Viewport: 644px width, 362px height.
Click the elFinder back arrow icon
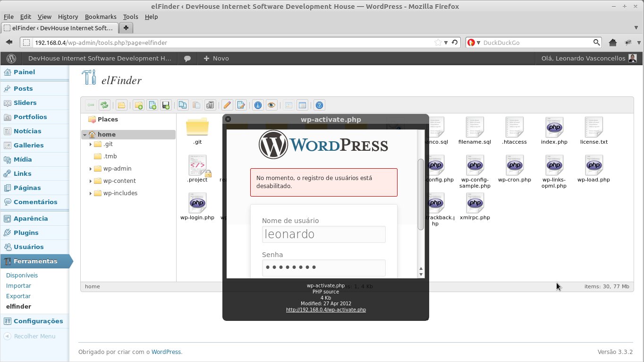tap(91, 105)
